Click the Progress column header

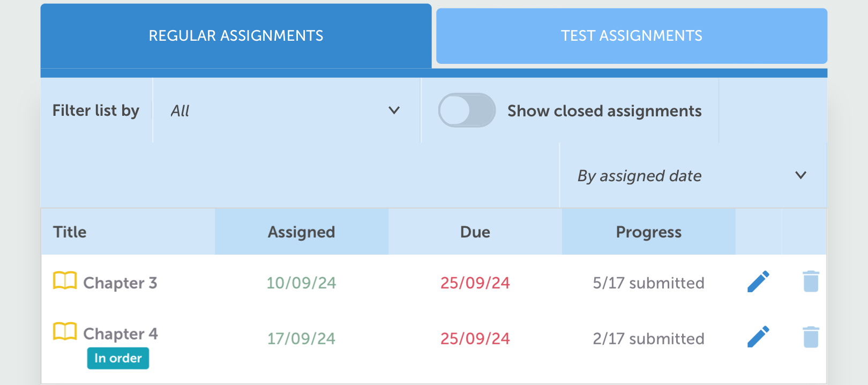648,232
